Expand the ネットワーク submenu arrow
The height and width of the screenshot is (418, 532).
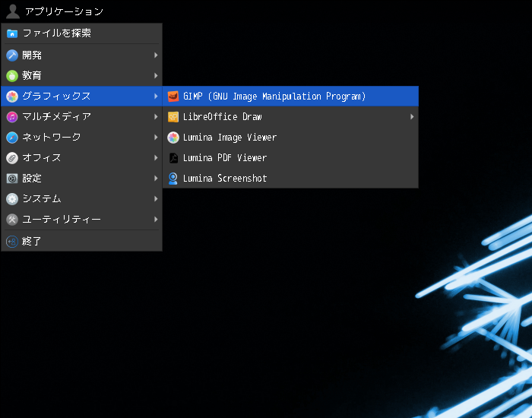(156, 138)
